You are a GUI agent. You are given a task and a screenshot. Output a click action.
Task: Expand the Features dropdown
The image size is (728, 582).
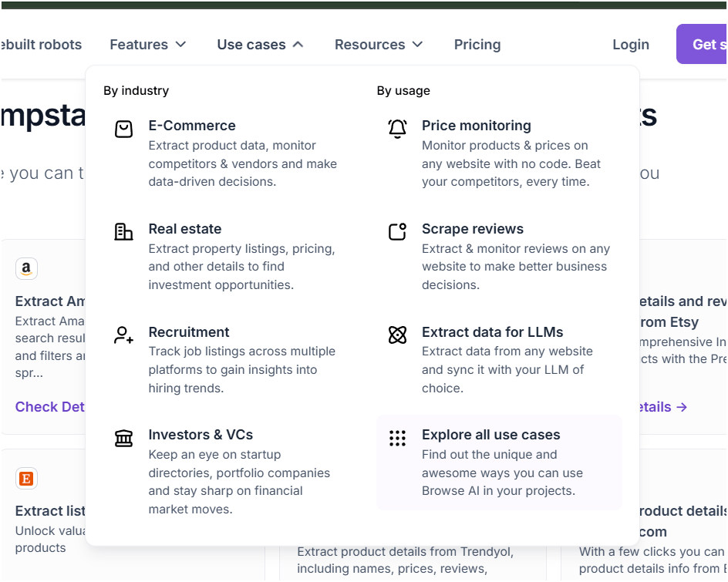148,45
